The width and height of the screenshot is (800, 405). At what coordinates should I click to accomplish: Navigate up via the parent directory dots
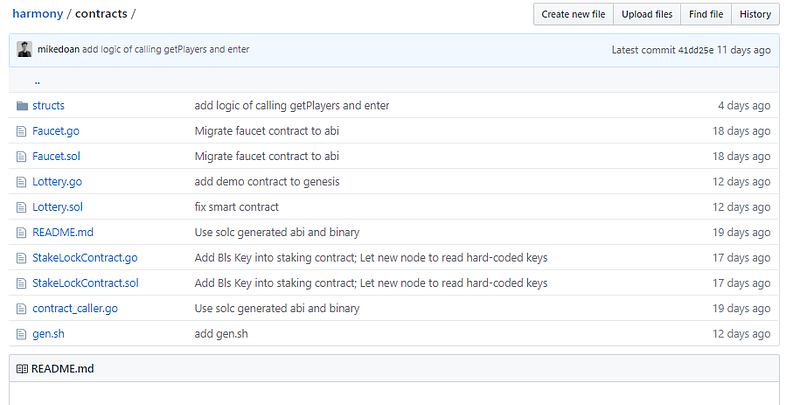(x=37, y=81)
